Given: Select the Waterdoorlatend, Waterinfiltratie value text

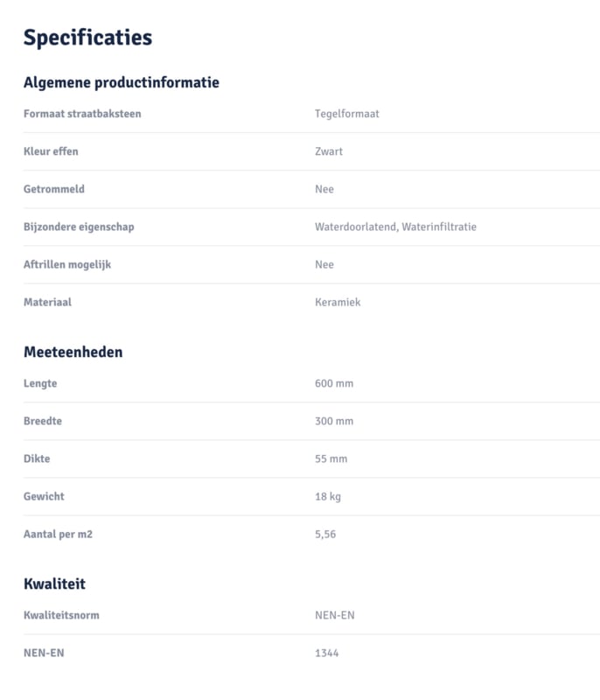Looking at the screenshot, I should (x=395, y=227).
